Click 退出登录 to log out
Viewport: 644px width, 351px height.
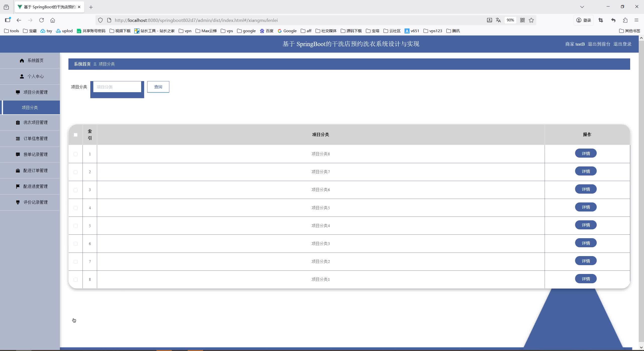click(x=622, y=44)
